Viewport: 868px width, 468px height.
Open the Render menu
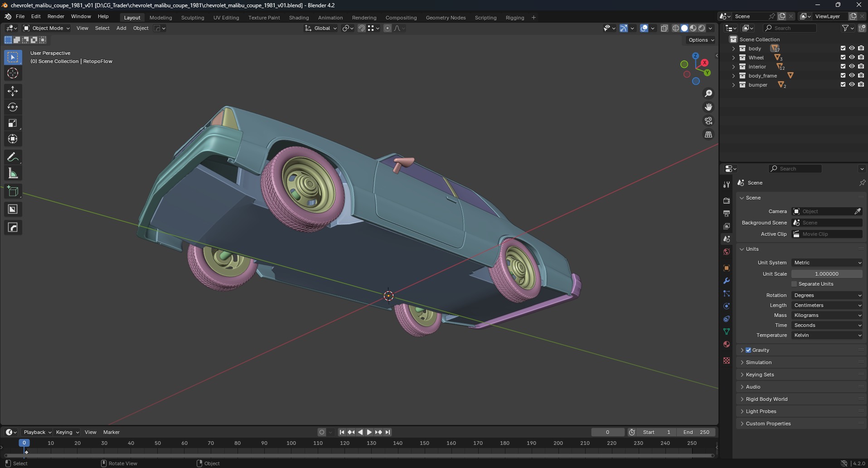(56, 16)
